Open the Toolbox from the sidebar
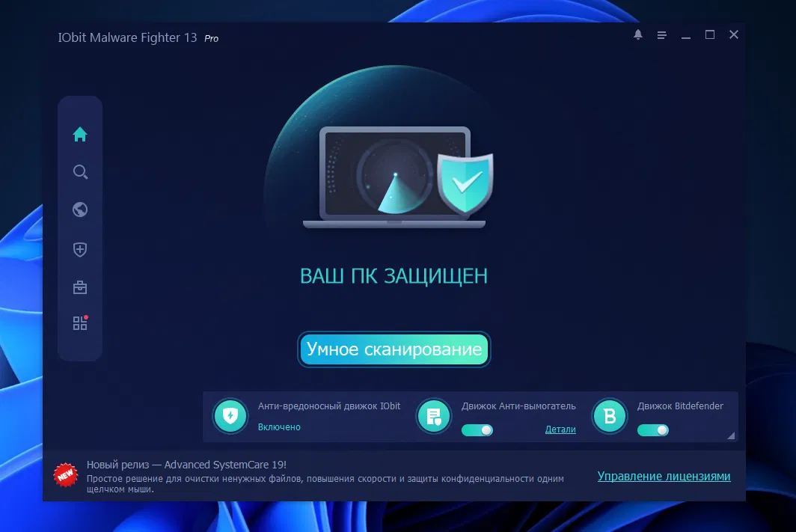796x532 pixels. pyautogui.click(x=80, y=287)
